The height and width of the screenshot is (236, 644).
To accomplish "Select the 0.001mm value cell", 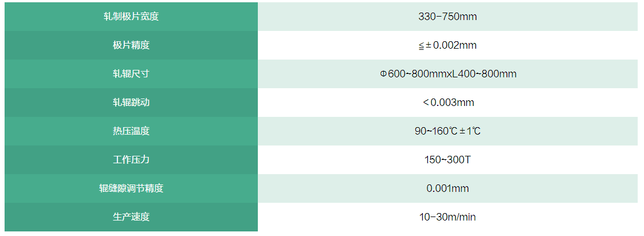I will 447,188.
